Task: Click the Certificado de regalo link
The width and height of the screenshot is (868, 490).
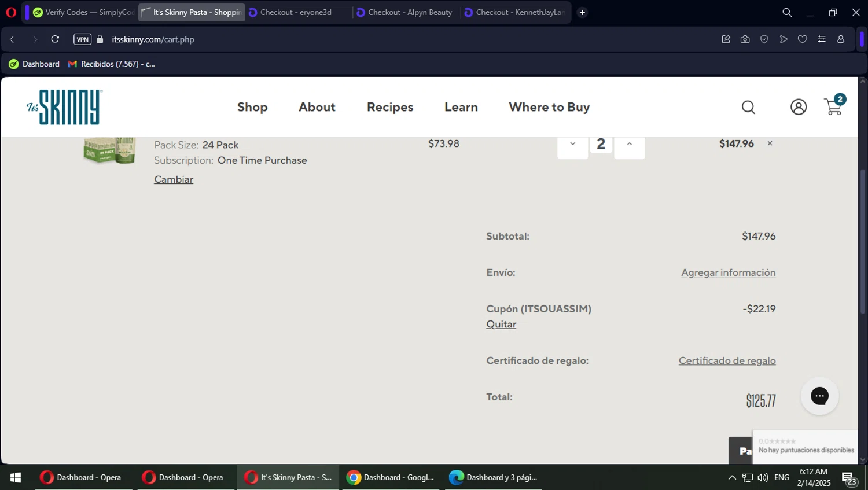Action: (x=727, y=360)
